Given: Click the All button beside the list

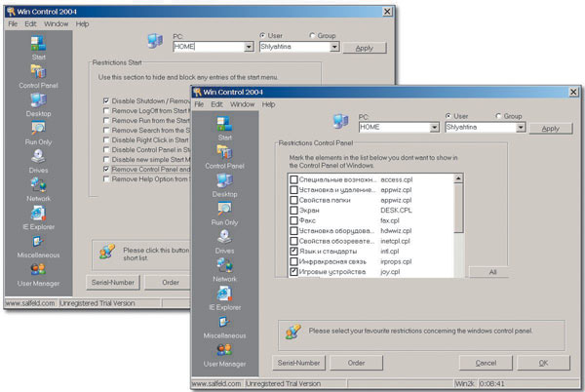Looking at the screenshot, I should [488, 272].
